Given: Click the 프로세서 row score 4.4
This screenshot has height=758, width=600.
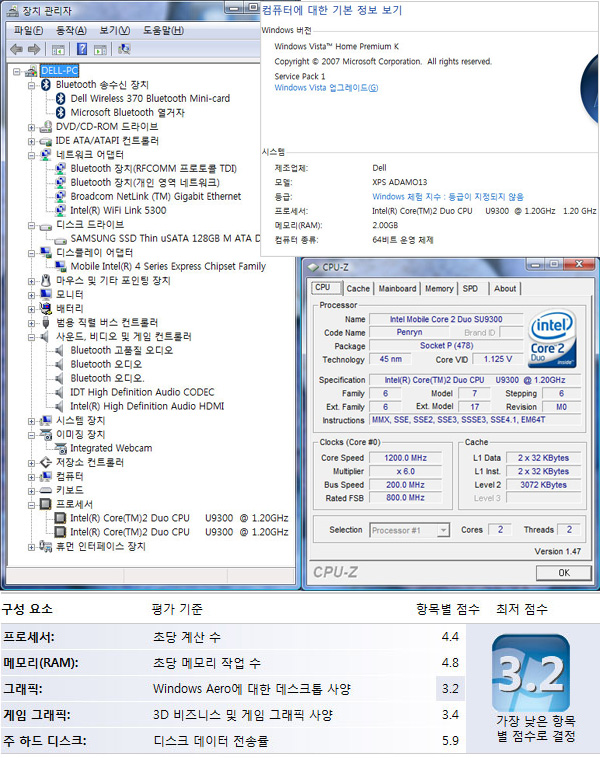Looking at the screenshot, I should click(x=450, y=637).
